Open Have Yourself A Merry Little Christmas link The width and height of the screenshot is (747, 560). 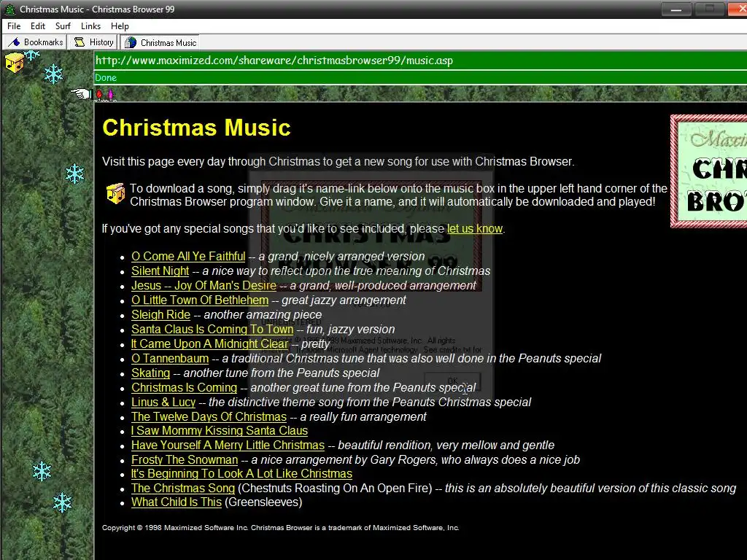pyautogui.click(x=228, y=446)
